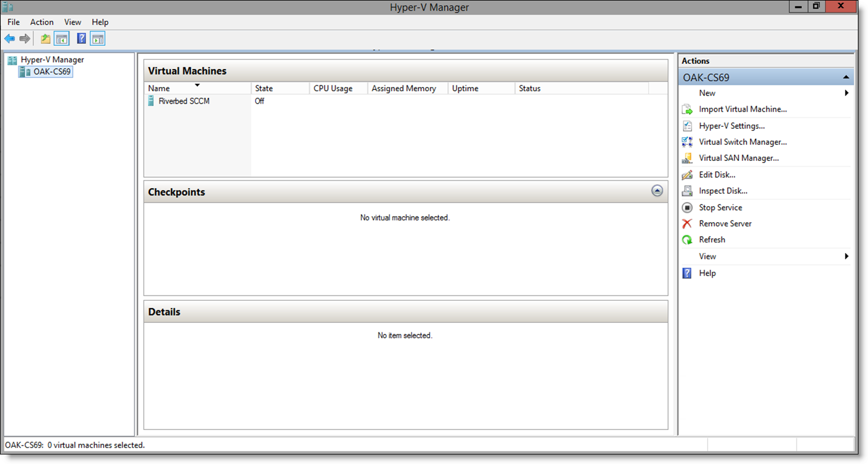Click the Up one level folder icon
The image size is (868, 464).
46,39
